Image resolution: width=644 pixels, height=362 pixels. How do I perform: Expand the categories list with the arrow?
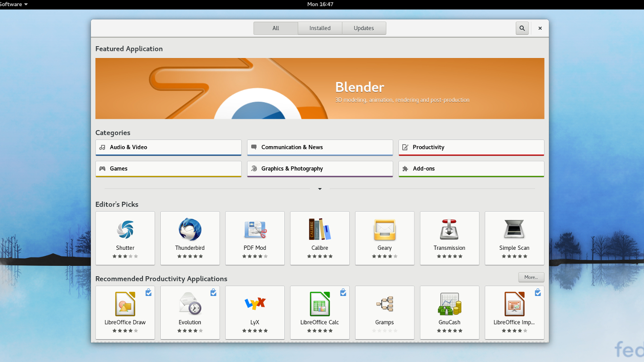(320, 189)
